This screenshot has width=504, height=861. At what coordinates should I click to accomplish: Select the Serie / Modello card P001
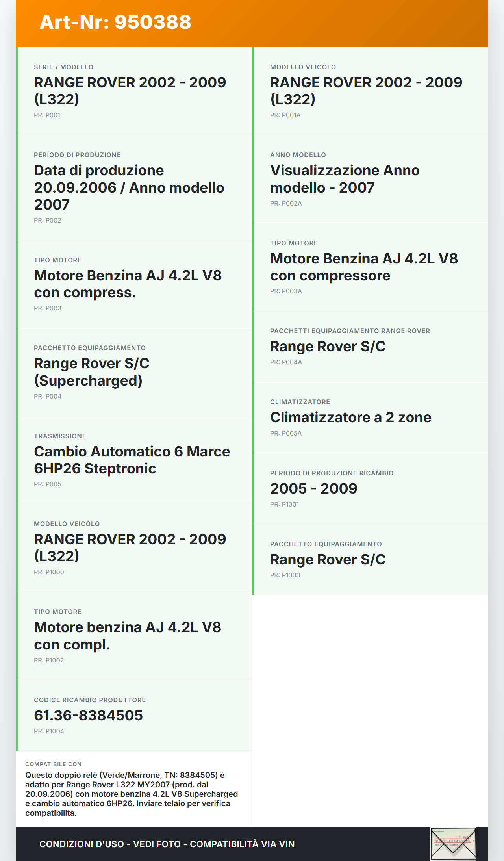tap(134, 91)
